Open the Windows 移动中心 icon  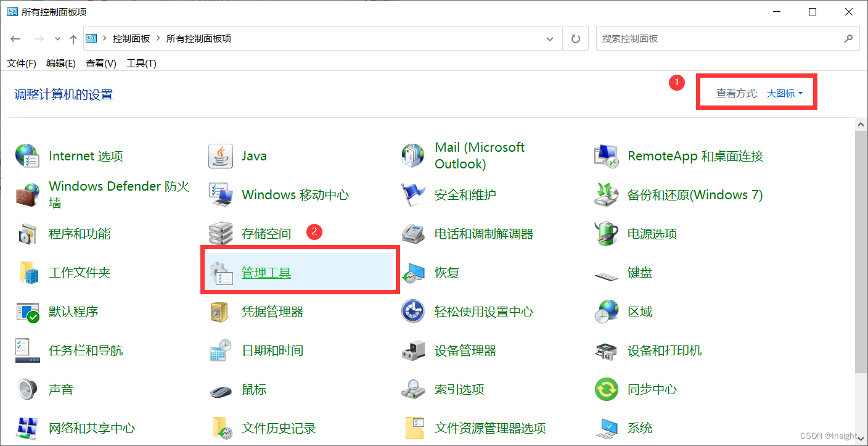click(x=221, y=195)
